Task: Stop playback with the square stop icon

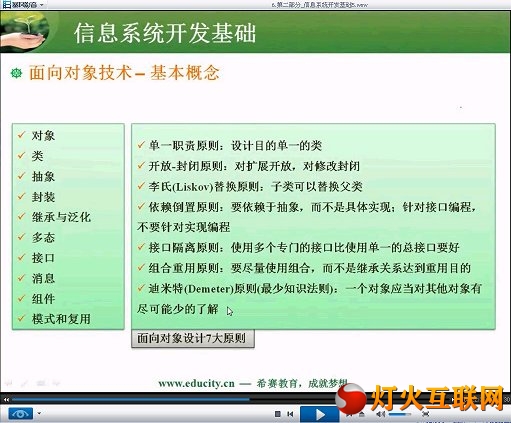Action: point(278,414)
